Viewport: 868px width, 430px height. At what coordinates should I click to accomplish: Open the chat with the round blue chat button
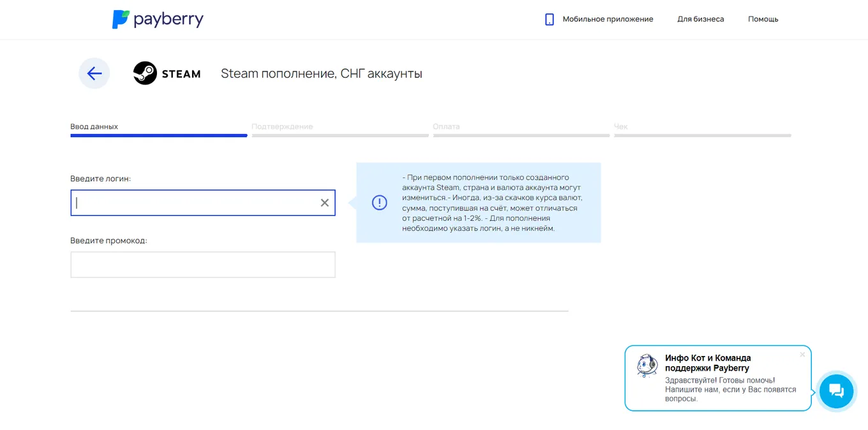(836, 390)
